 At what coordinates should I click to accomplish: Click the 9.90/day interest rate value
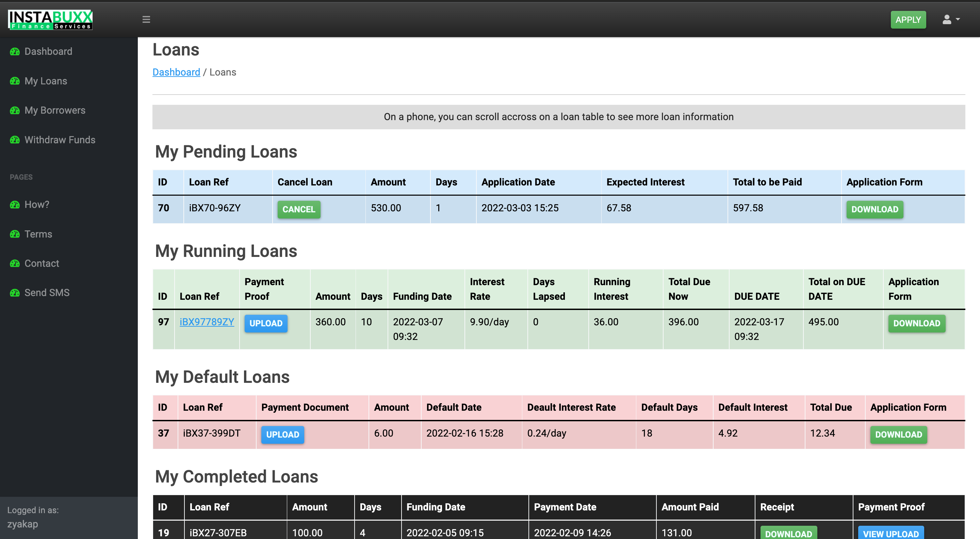click(489, 322)
